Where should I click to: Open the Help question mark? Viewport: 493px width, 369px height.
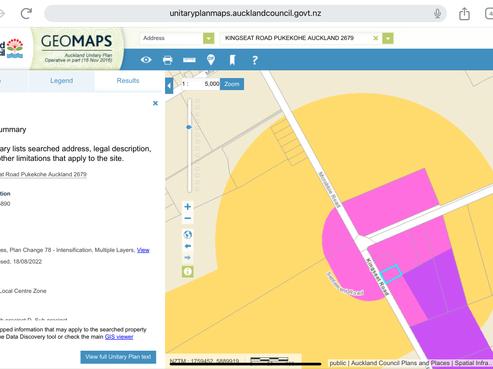click(255, 60)
